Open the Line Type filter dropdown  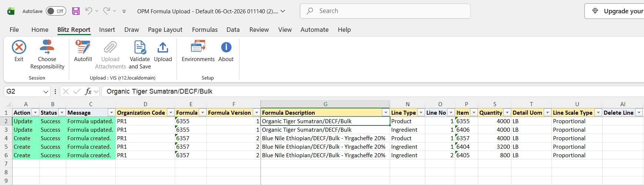pos(421,112)
